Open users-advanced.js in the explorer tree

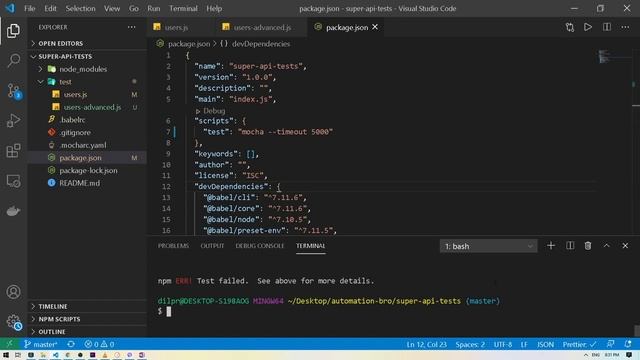point(92,107)
